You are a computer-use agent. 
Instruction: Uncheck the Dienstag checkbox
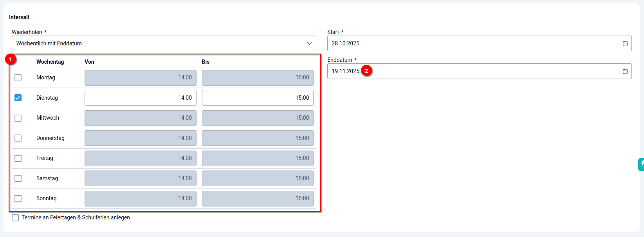click(x=18, y=98)
